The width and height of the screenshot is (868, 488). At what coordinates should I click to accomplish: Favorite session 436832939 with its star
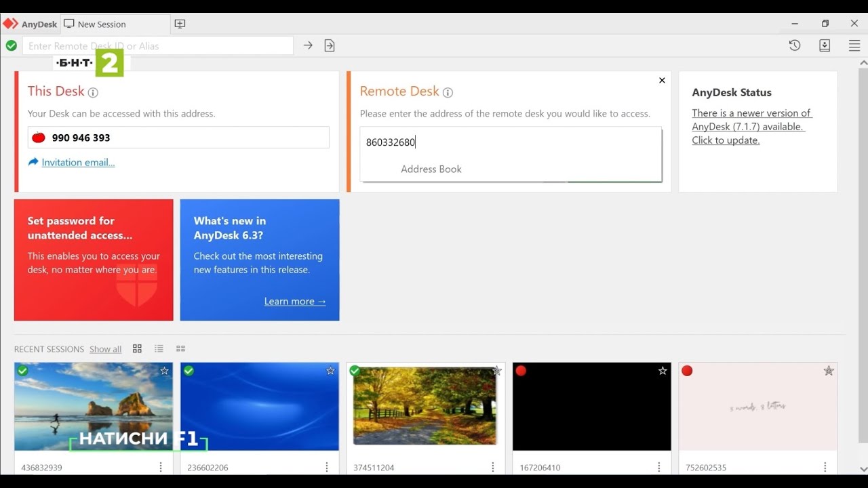pos(164,371)
